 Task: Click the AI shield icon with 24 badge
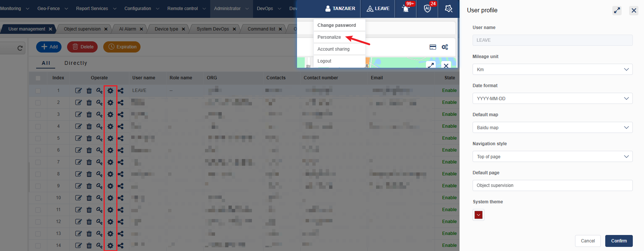click(427, 9)
